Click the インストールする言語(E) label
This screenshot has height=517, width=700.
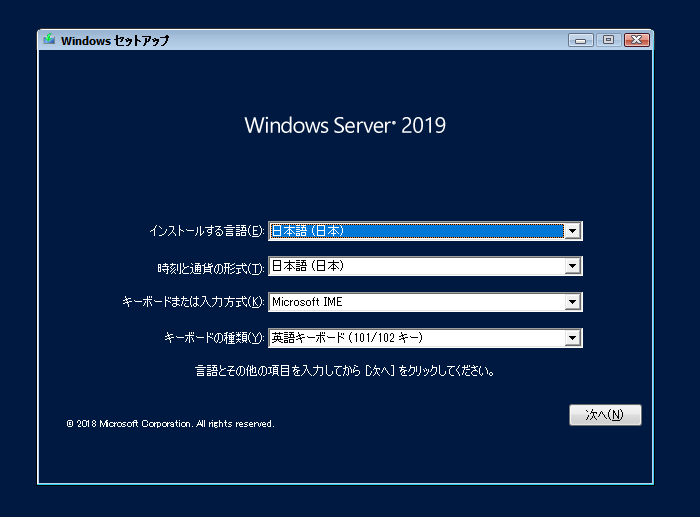[207, 231]
